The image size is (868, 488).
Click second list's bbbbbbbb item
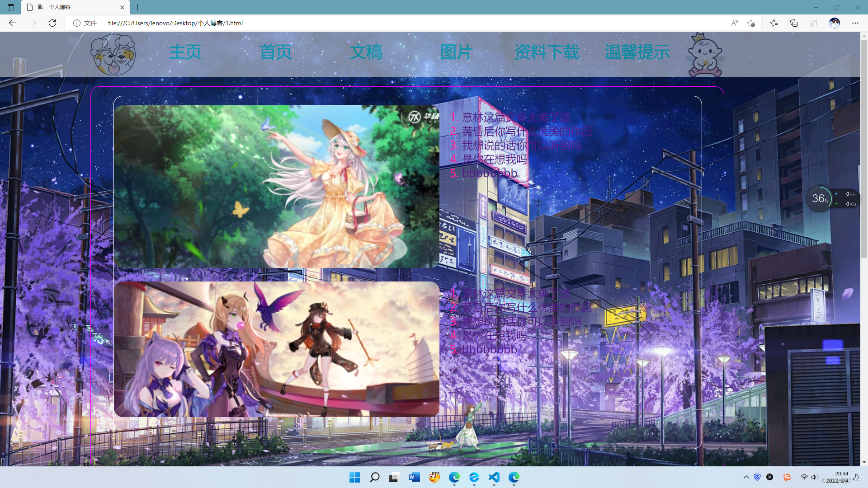pos(490,349)
